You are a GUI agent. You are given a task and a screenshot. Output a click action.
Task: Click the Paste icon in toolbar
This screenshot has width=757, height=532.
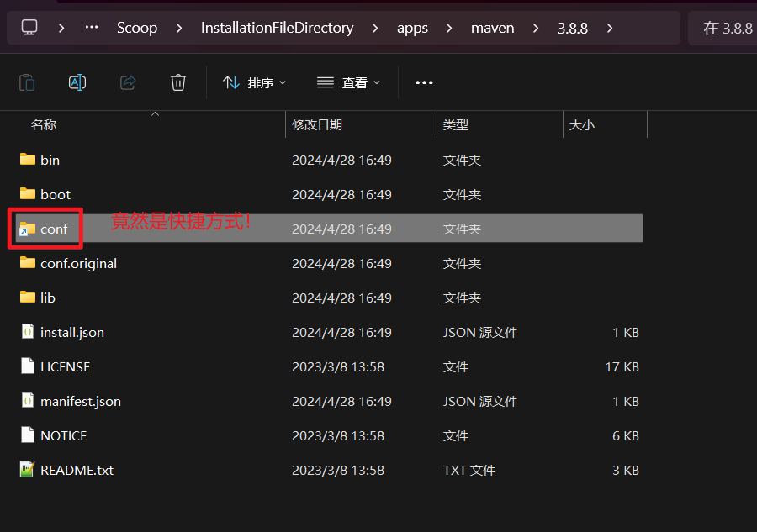click(x=27, y=82)
